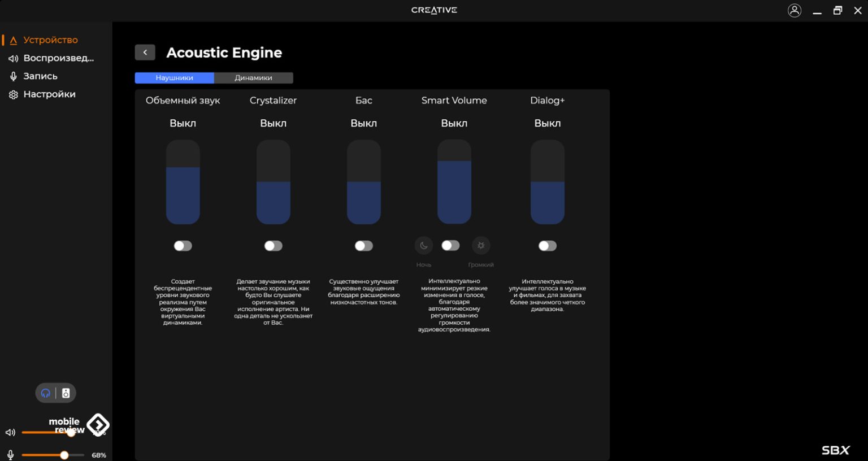Turn on the Crystalizer toggle
Viewport: 868px width, 461px height.
click(273, 246)
